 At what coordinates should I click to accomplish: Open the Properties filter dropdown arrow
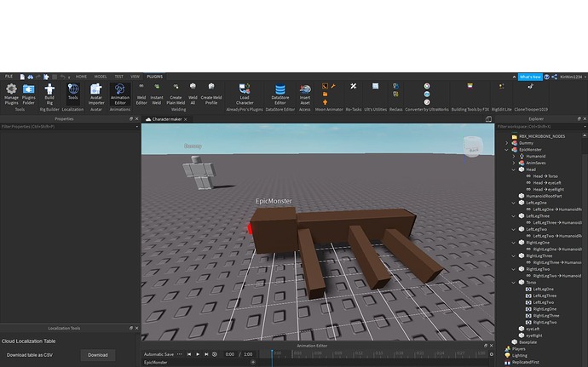(x=137, y=127)
